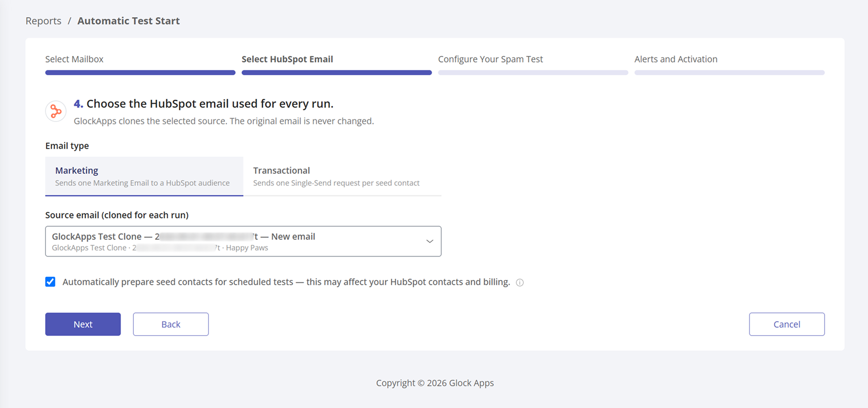Screen dimensions: 868x408
Task: Click the Automatic Test Start breadcrumb title
Action: click(129, 21)
